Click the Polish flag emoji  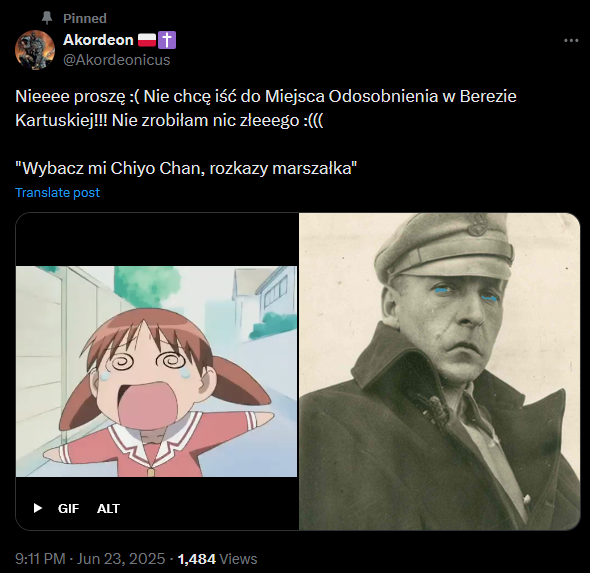(147, 40)
